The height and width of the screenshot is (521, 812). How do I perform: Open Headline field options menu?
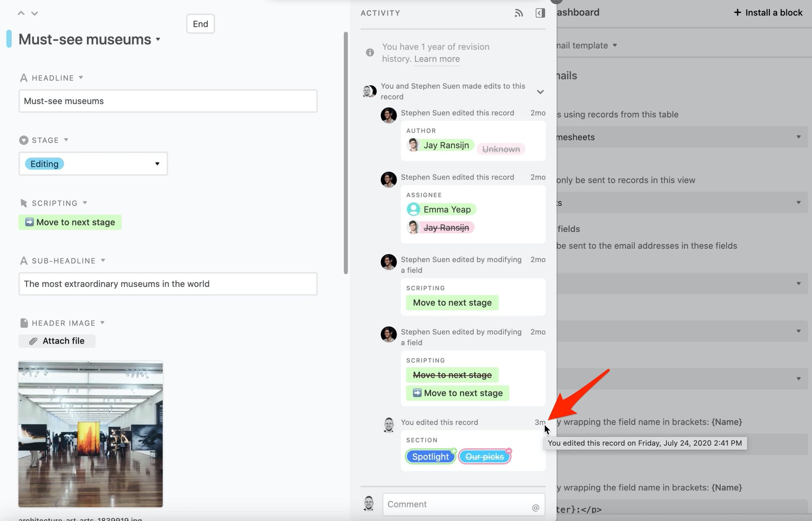[81, 78]
